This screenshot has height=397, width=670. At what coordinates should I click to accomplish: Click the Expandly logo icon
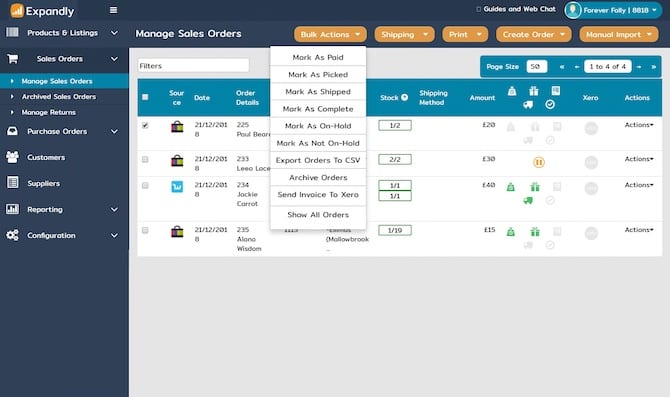tap(17, 10)
